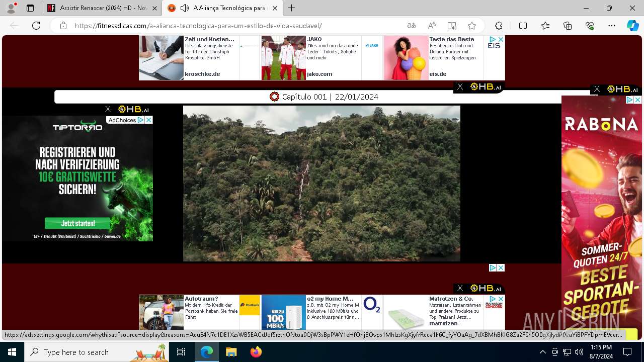
Task: Open AdChoices label on Tiptorro ad
Action: [x=126, y=120]
